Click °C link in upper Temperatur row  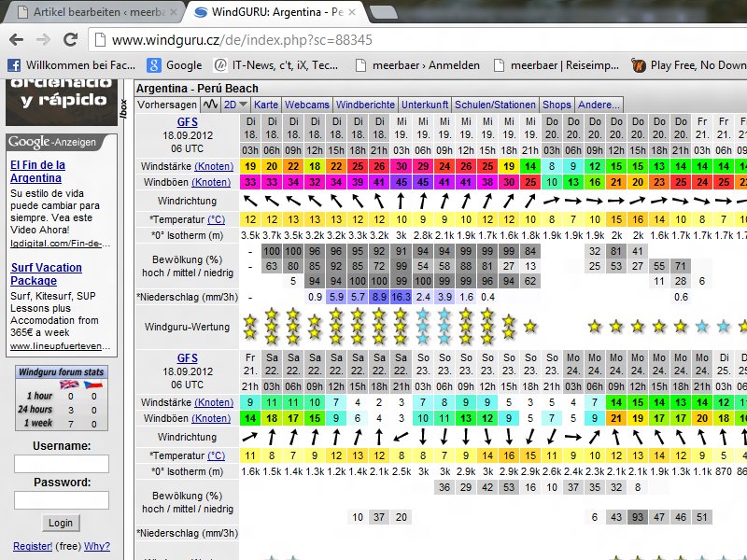(x=217, y=219)
